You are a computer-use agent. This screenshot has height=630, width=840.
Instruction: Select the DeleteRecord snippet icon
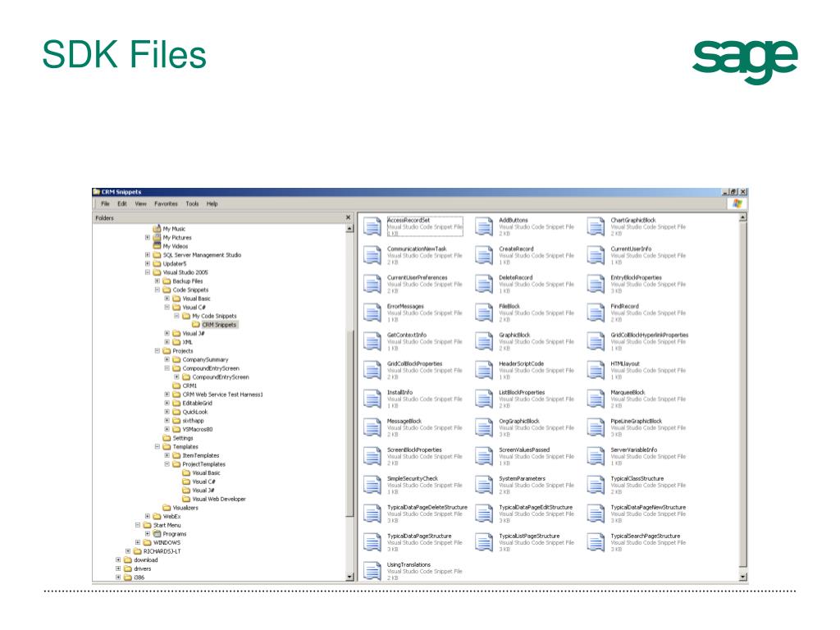tap(484, 284)
